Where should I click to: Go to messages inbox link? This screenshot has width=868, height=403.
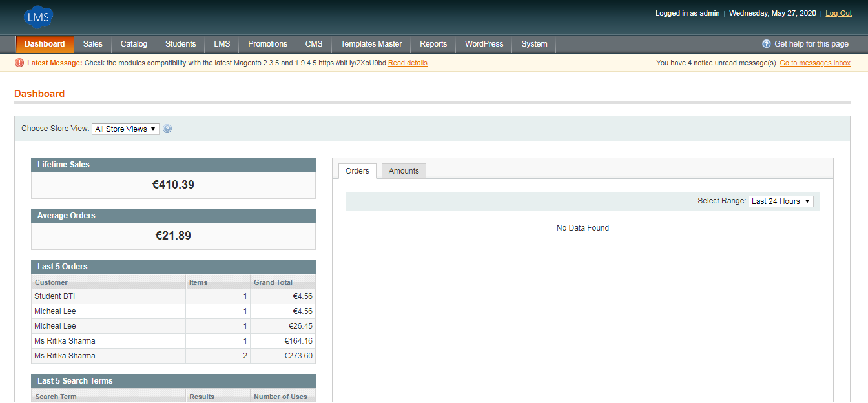(x=814, y=63)
